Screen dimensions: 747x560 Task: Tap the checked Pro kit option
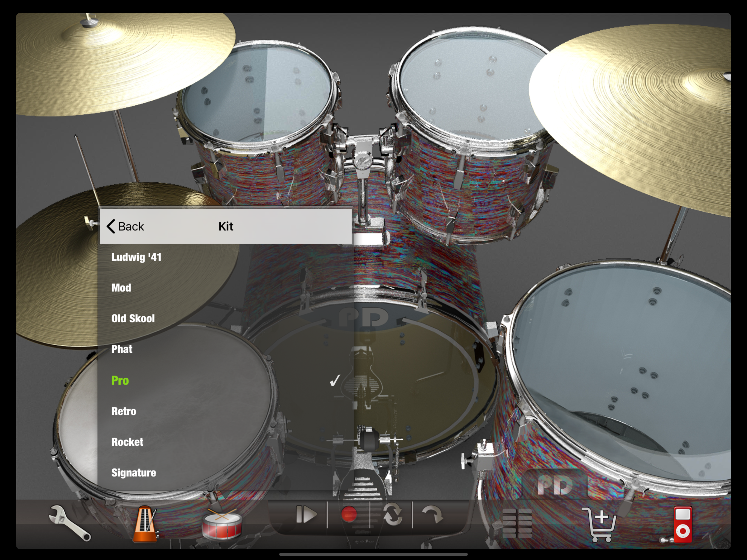click(120, 381)
